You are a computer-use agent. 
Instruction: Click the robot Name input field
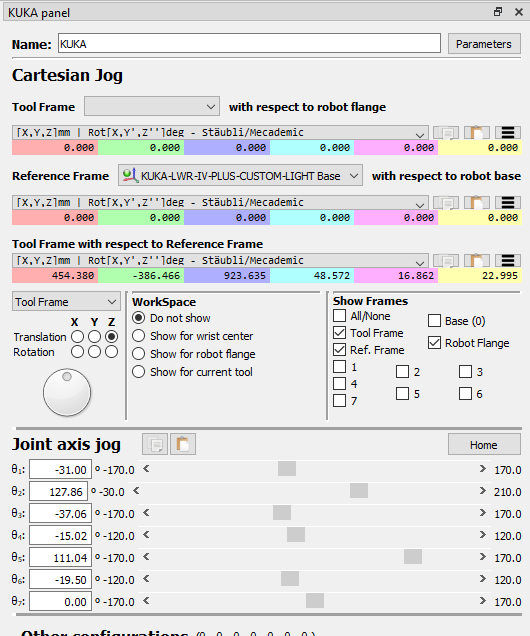[x=249, y=43]
